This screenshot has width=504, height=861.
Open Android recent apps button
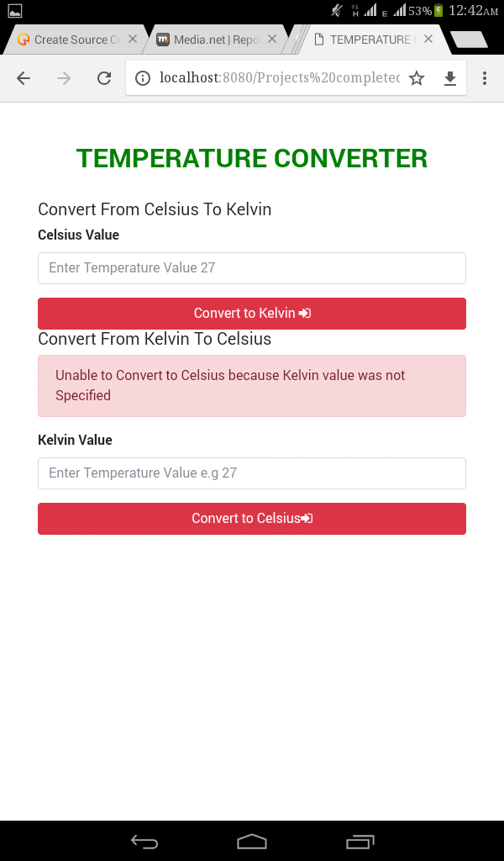click(x=360, y=841)
